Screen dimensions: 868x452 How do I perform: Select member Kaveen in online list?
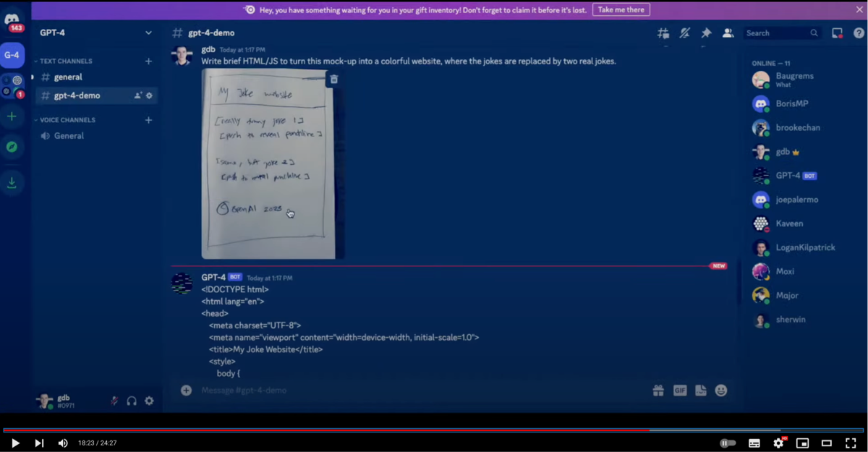804,223
